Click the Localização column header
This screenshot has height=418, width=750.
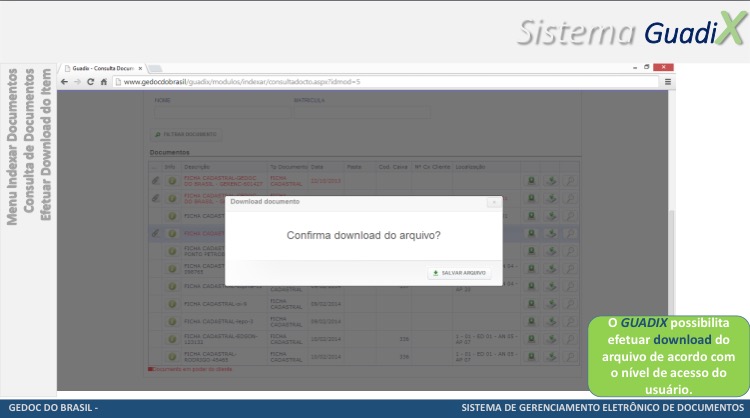(x=470, y=167)
